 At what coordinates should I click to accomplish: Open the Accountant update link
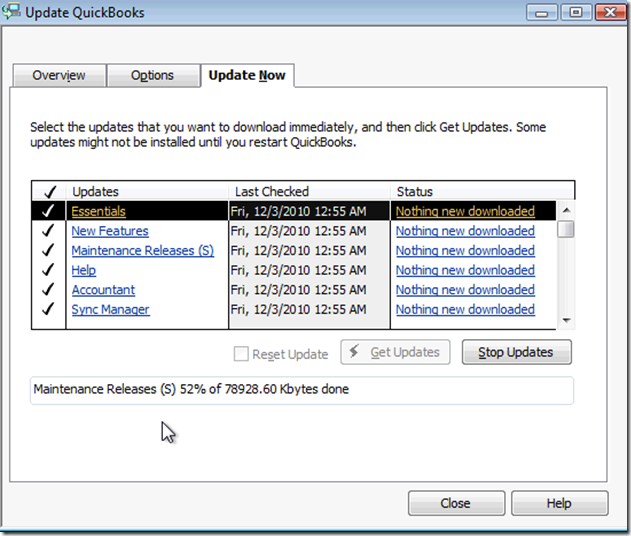click(x=103, y=290)
